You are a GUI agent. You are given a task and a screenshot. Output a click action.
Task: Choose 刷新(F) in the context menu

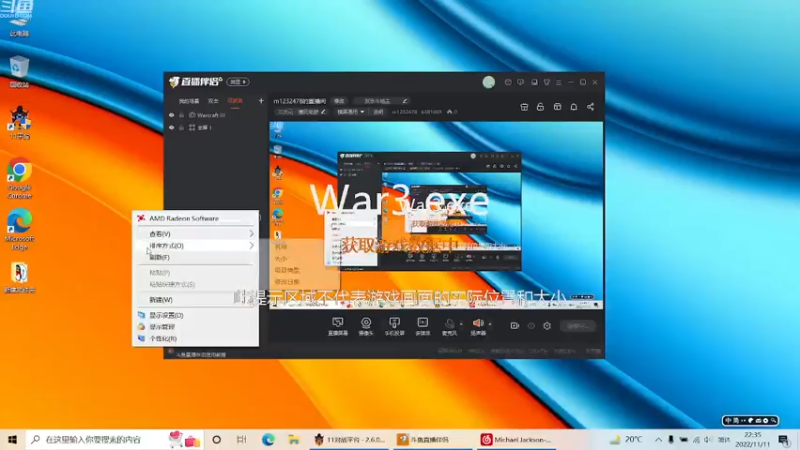point(195,257)
